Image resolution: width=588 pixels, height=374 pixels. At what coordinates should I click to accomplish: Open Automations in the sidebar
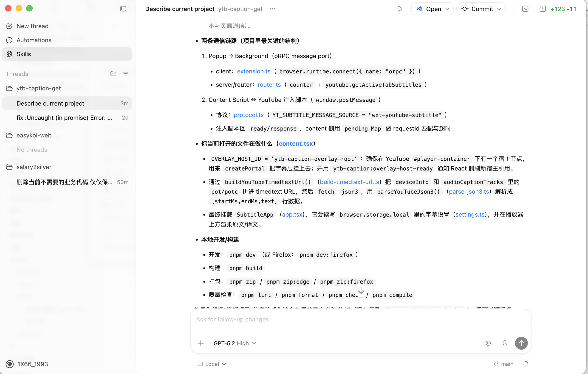34,40
